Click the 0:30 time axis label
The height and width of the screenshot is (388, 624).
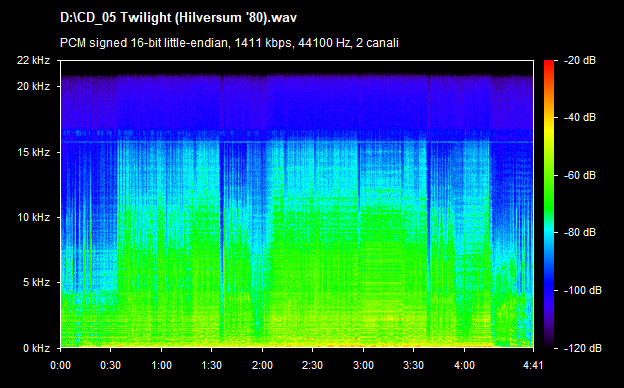click(x=111, y=365)
